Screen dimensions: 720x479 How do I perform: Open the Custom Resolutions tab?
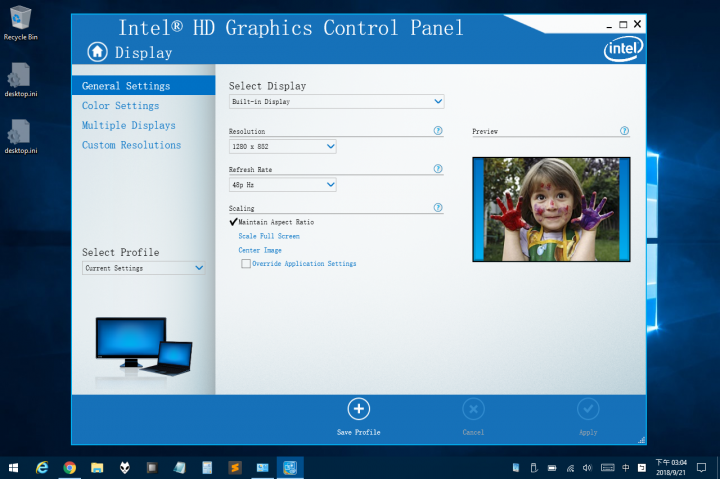point(131,145)
